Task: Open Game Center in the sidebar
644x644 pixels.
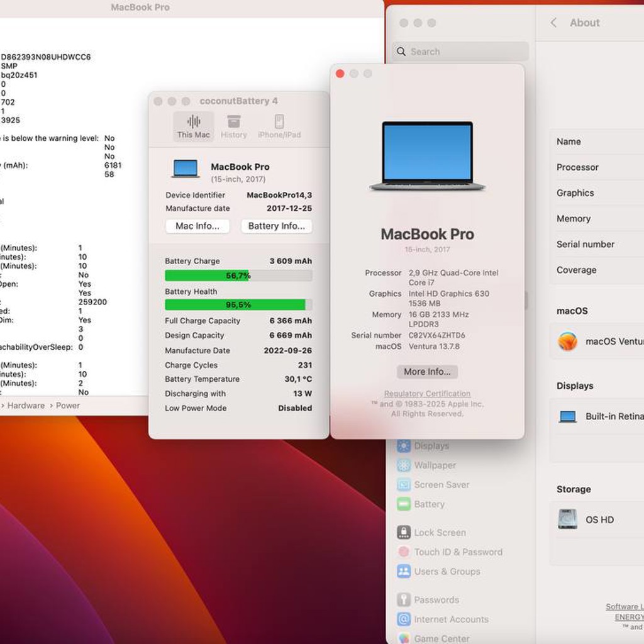Action: click(433, 639)
